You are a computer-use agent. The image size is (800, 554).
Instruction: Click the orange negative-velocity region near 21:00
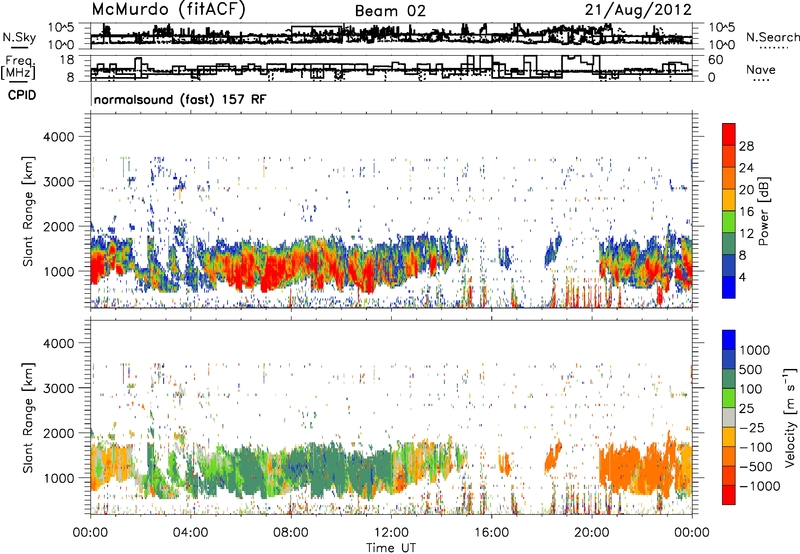[x=620, y=467]
